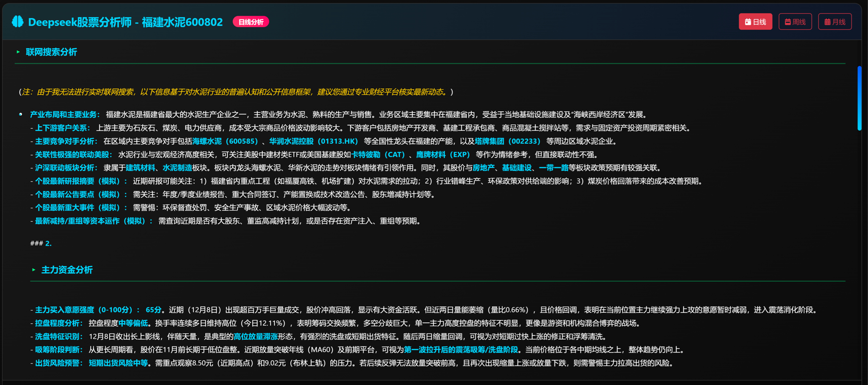This screenshot has height=385, width=868.
Task: Click the 关联性极强的联动美股 label
Action: [74, 155]
